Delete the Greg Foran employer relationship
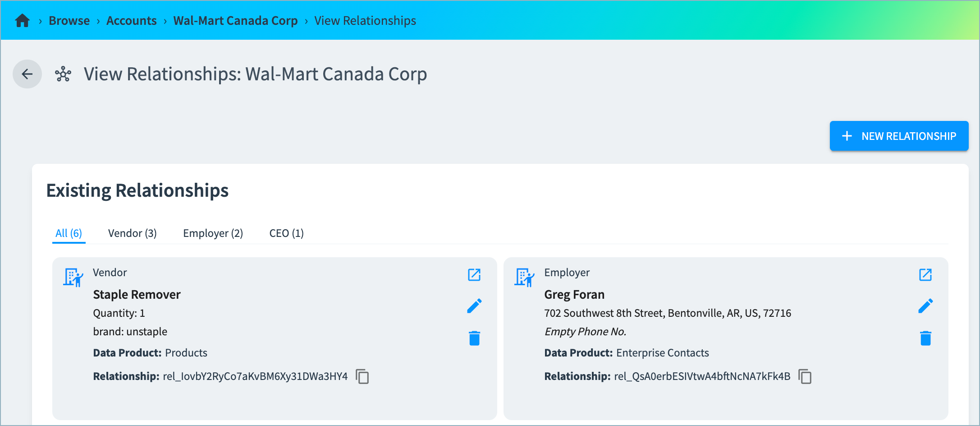The image size is (980, 426). tap(925, 338)
